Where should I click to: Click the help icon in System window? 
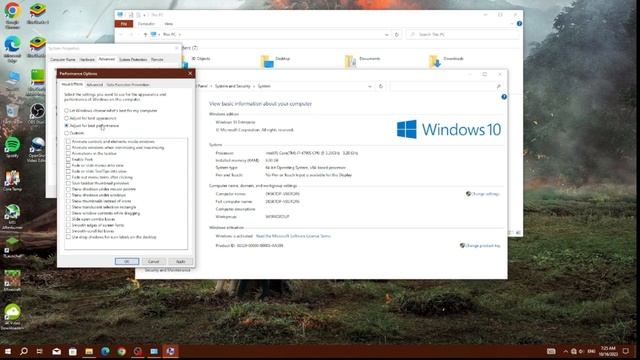(x=504, y=97)
